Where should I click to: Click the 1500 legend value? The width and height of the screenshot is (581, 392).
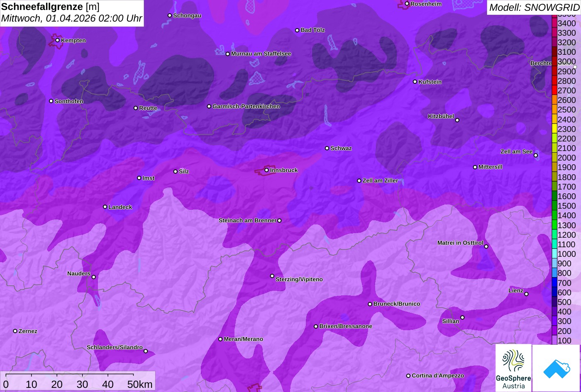(x=567, y=206)
